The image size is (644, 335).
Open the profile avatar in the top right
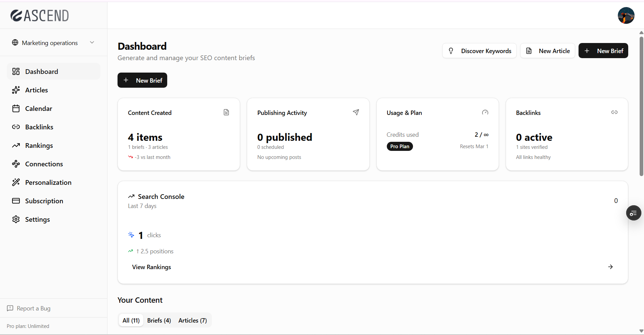626,15
